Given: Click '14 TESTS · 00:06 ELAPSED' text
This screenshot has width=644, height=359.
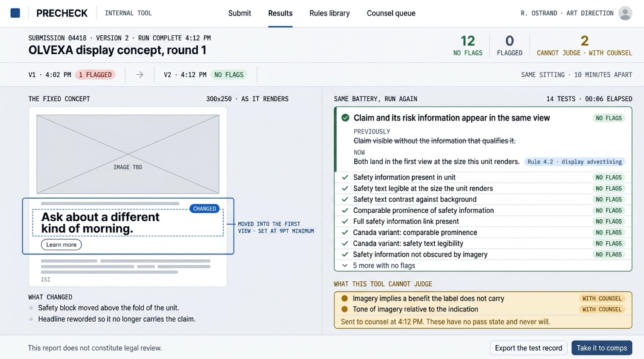Looking at the screenshot, I should pyautogui.click(x=589, y=99).
